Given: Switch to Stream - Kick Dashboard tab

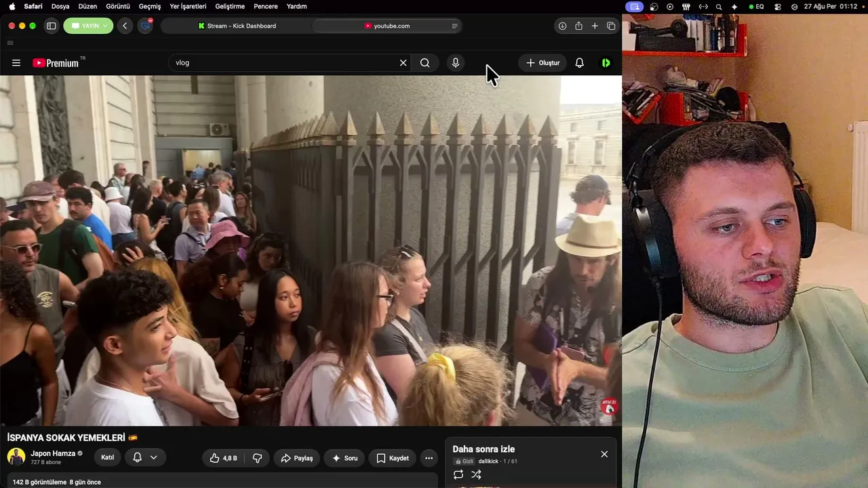Looking at the screenshot, I should [237, 26].
